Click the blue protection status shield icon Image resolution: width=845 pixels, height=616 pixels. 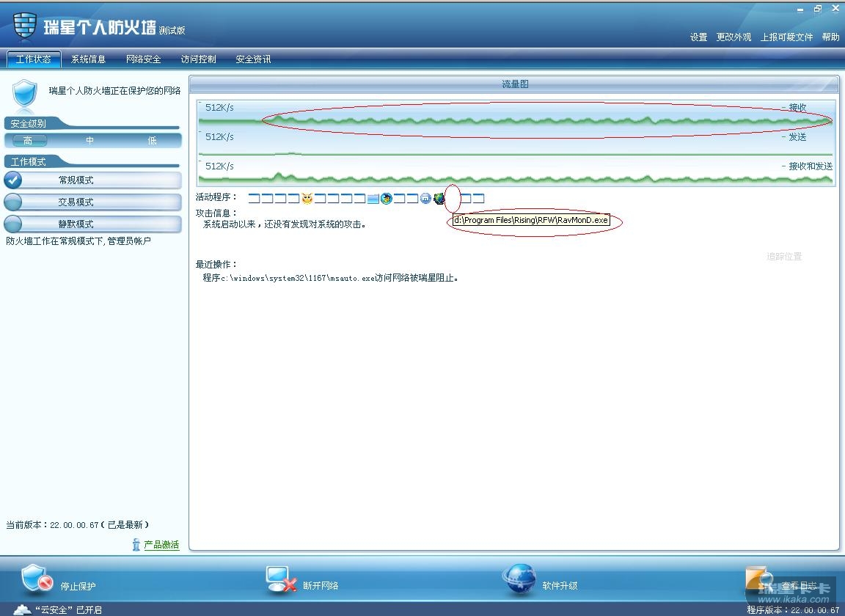(x=25, y=94)
